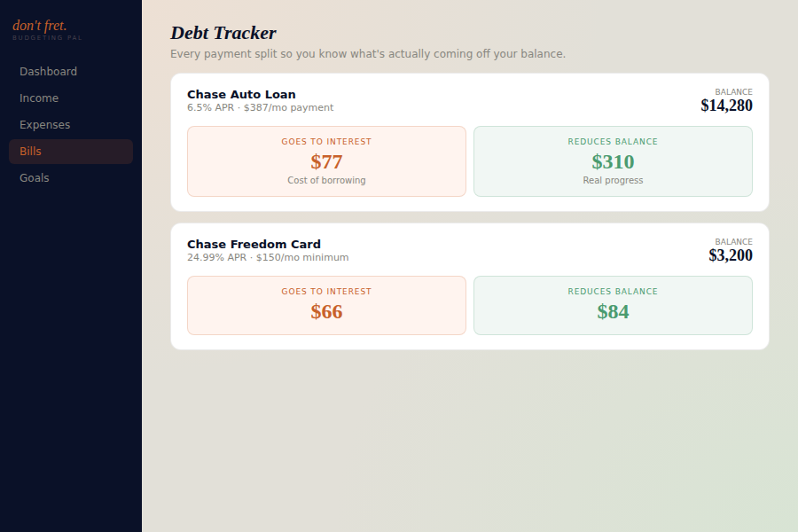Select the $66 Goes to Interest box

click(326, 305)
